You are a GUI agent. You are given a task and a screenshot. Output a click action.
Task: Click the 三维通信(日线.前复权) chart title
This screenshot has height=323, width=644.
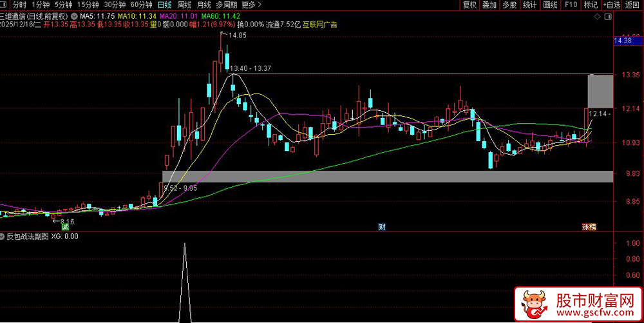34,16
